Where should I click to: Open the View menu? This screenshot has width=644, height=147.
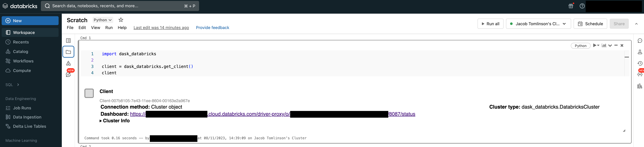[96, 27]
